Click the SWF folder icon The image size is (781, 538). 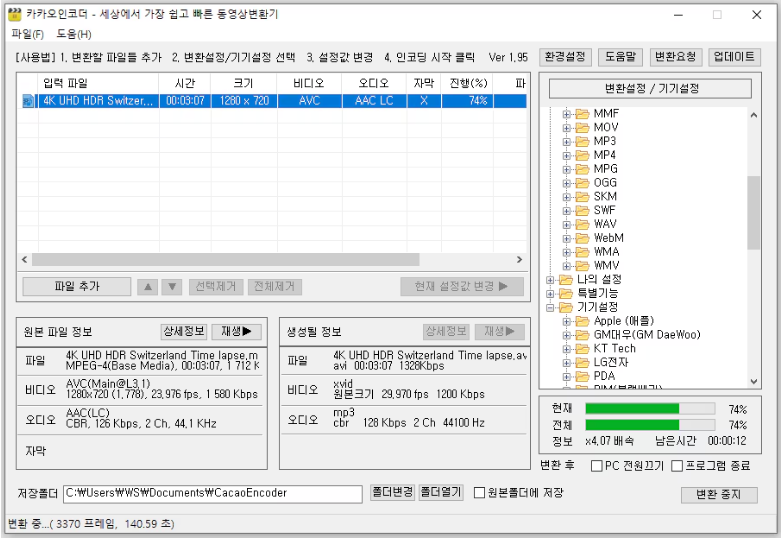coord(582,211)
